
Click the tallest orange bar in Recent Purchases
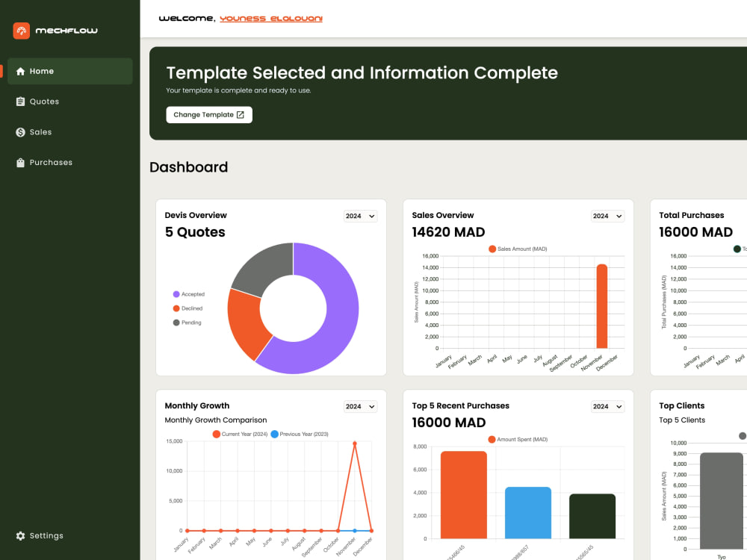pyautogui.click(x=464, y=495)
